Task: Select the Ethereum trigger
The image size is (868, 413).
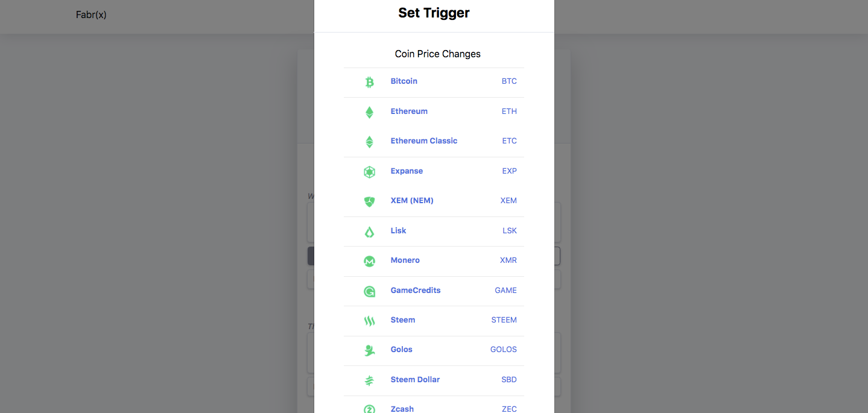Action: (409, 111)
